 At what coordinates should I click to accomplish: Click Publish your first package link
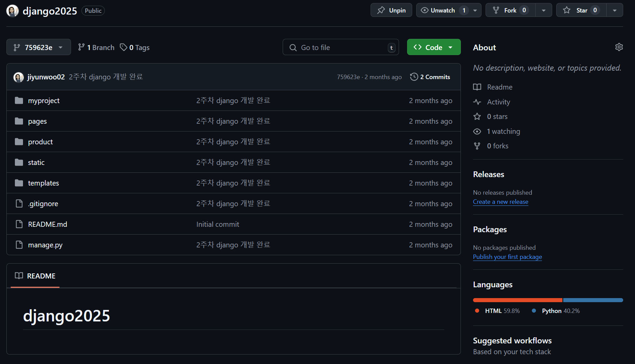pyautogui.click(x=507, y=257)
